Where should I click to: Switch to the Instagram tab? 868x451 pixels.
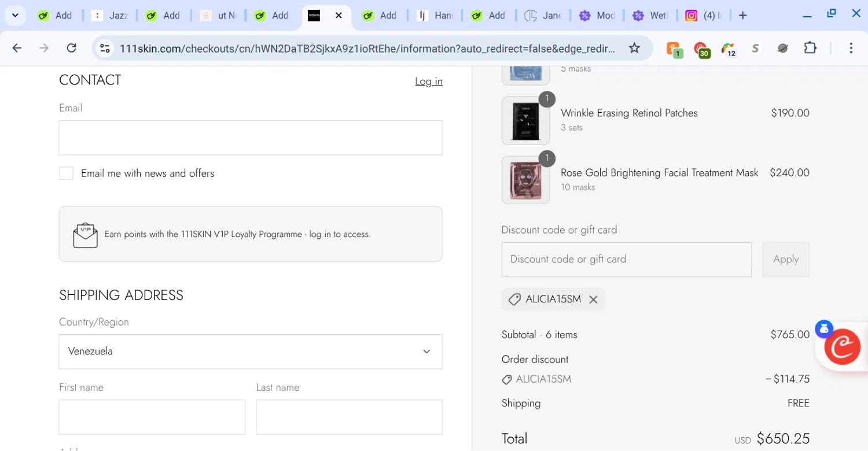point(703,16)
